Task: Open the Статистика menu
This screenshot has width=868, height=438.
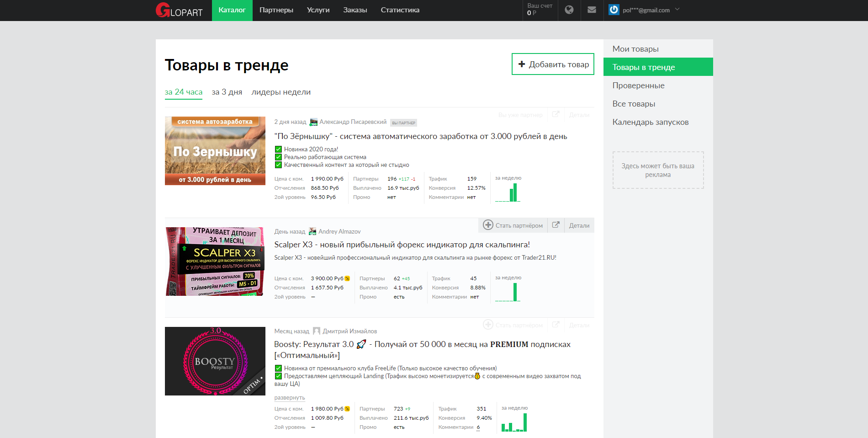Action: (400, 10)
